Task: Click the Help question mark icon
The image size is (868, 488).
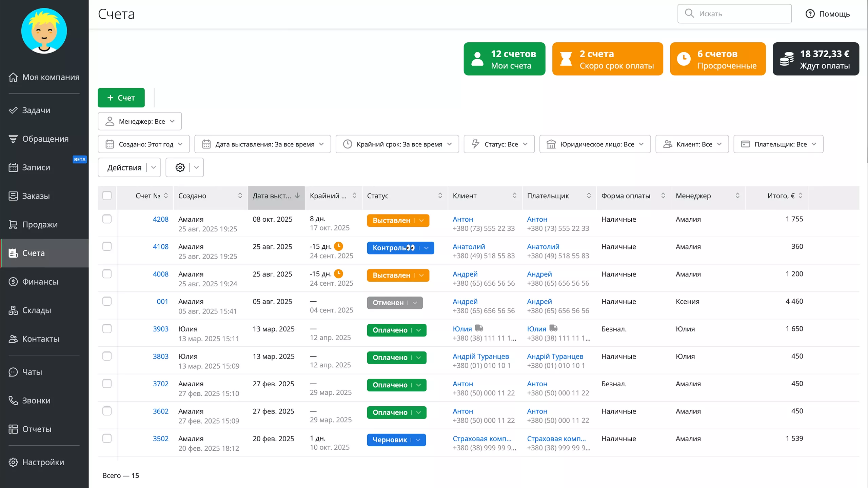Action: [x=810, y=14]
